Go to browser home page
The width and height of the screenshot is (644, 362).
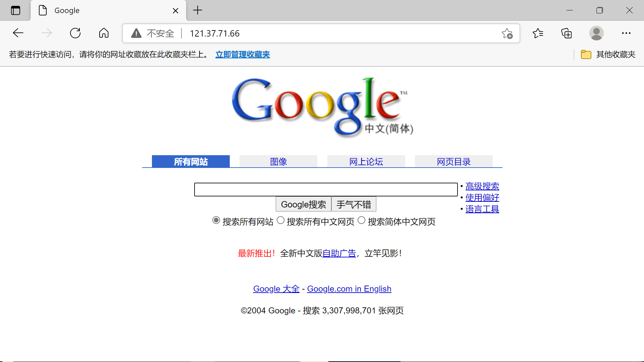coord(104,33)
